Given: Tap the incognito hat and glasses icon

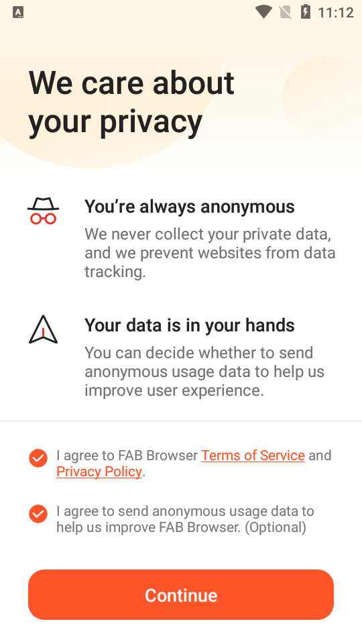Looking at the screenshot, I should 43,211.
